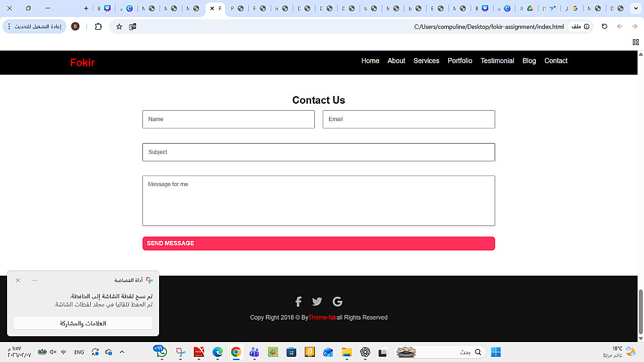644x362 pixels.
Task: Click the Twitter bird icon in the footer
Action: [x=317, y=301]
